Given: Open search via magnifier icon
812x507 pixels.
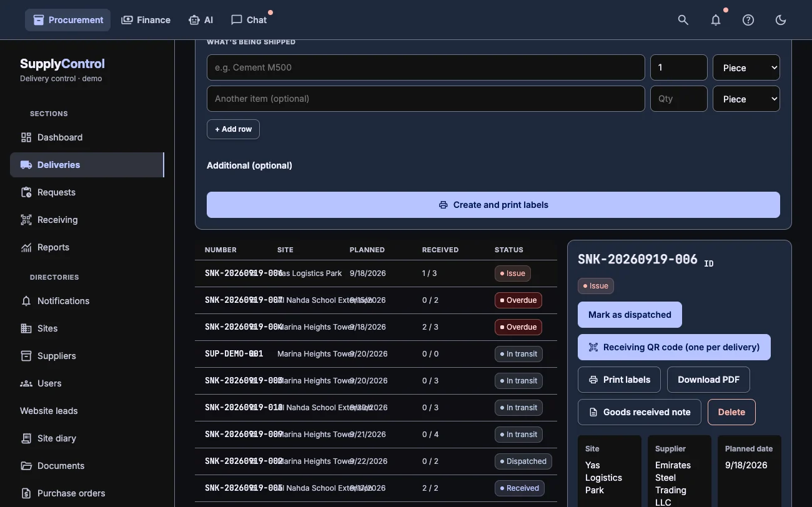Looking at the screenshot, I should tap(683, 20).
